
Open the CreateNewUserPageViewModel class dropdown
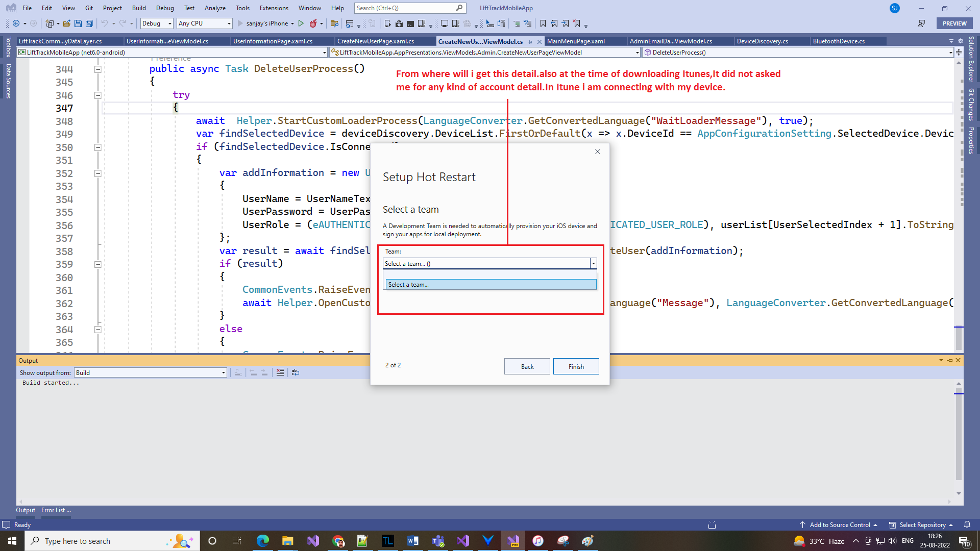[x=484, y=52]
